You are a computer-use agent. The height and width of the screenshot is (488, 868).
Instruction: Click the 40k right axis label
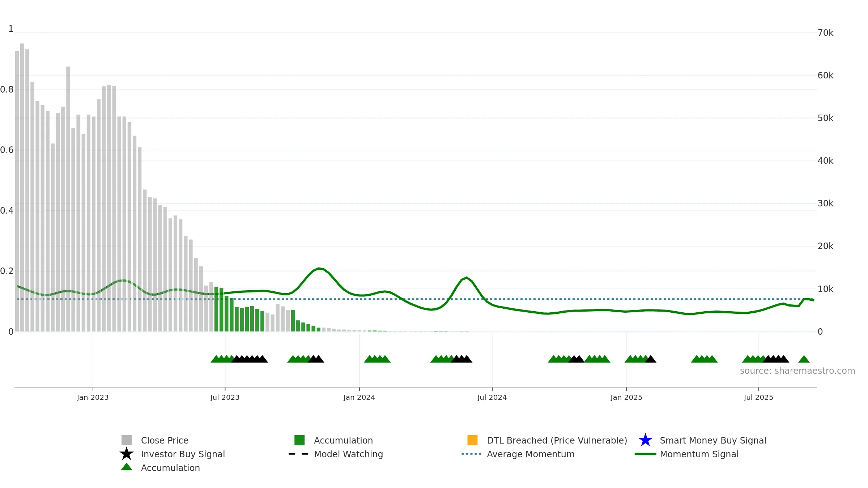[x=825, y=161]
